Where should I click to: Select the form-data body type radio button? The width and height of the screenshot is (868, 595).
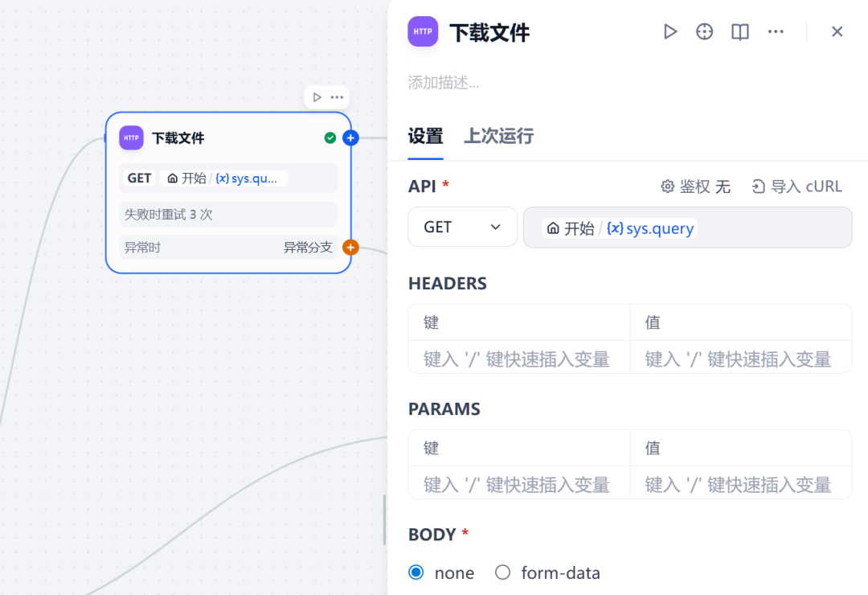pyautogui.click(x=502, y=572)
